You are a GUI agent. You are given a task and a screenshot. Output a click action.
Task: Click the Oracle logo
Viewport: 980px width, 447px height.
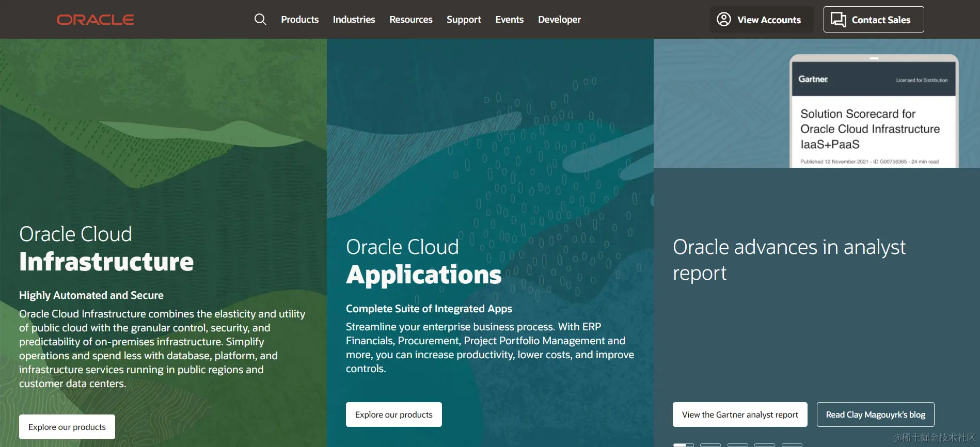(96, 20)
